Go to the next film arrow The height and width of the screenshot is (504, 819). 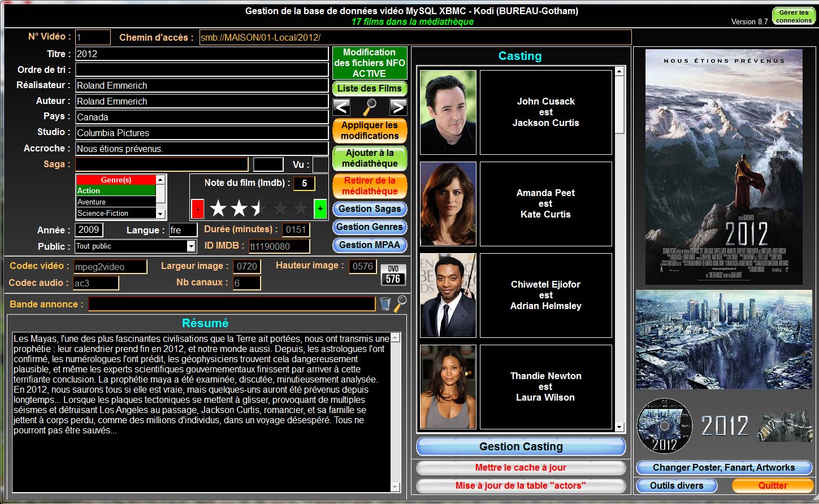coord(398,107)
